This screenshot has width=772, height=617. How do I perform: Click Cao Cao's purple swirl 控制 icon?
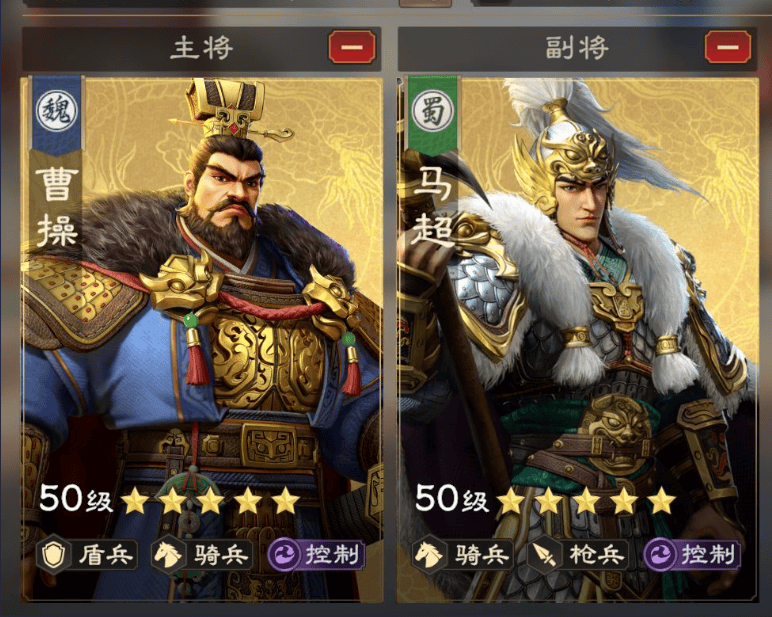(x=284, y=556)
